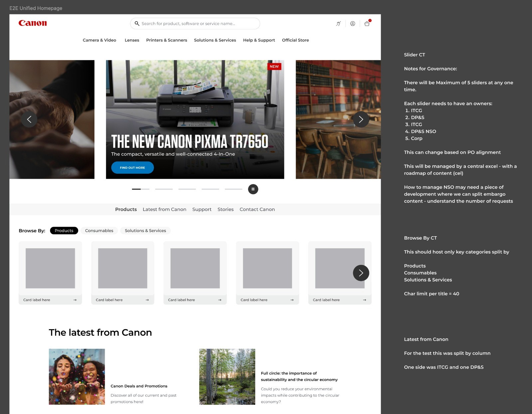
Task: Select the 4. DP&S NSO owner line
Action: coord(421,131)
